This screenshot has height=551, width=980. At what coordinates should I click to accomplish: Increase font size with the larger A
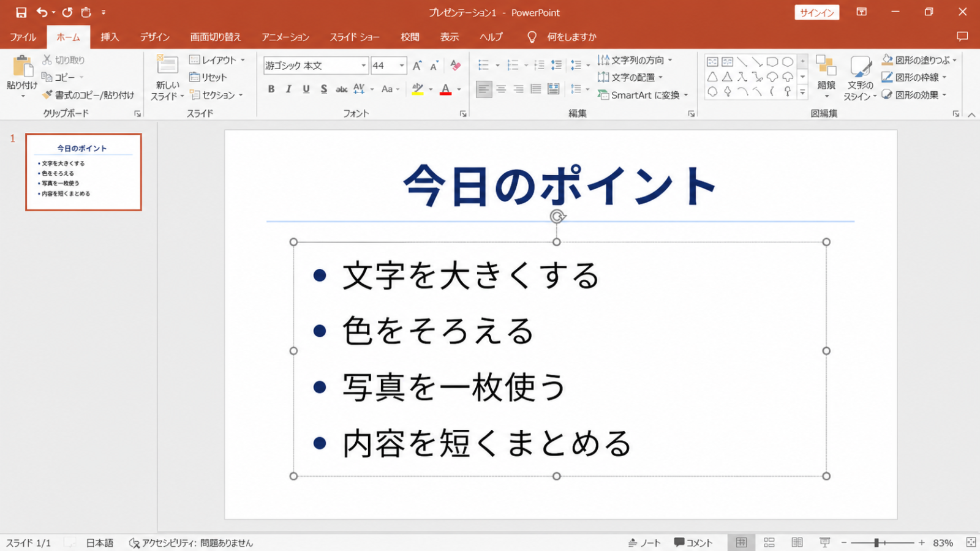(417, 66)
